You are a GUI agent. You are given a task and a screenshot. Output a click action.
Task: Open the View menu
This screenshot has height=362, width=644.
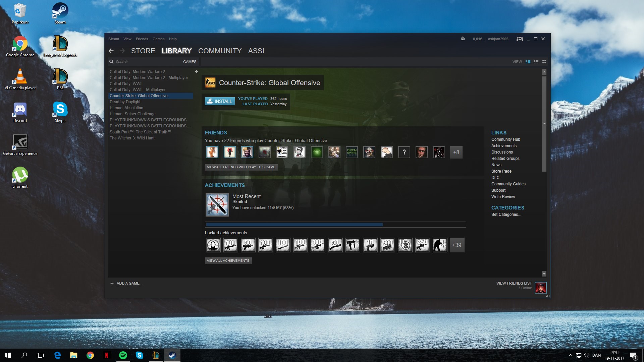127,39
